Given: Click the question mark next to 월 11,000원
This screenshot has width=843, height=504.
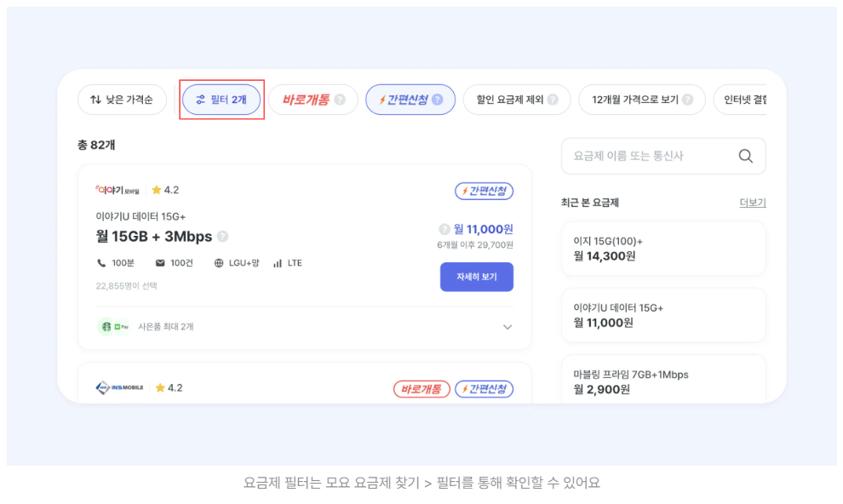Looking at the screenshot, I should [x=444, y=228].
